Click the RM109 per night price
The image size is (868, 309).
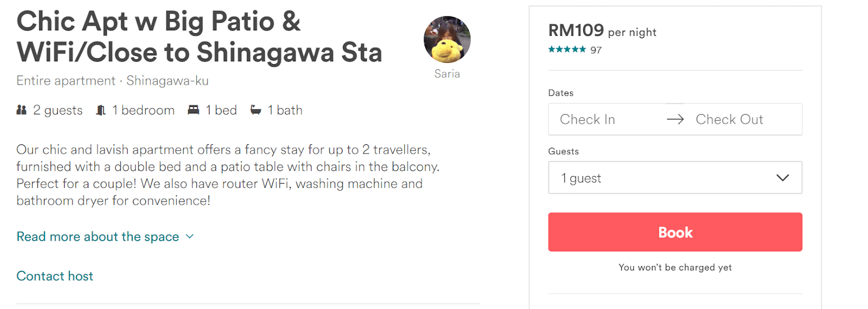pyautogui.click(x=602, y=31)
